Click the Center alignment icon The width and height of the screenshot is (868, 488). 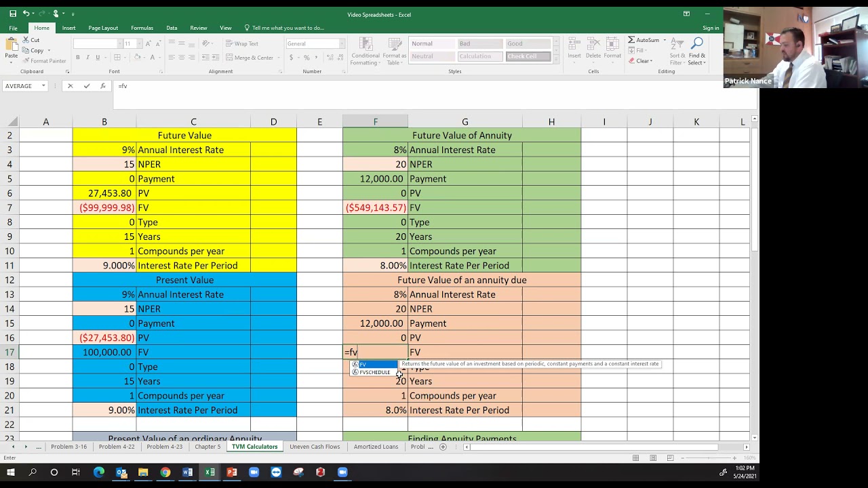(x=182, y=58)
